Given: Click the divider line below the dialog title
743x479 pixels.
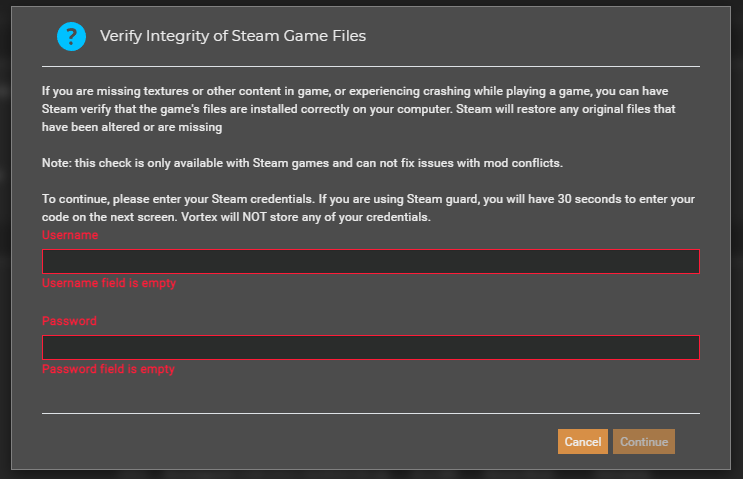Looking at the screenshot, I should click(x=371, y=67).
